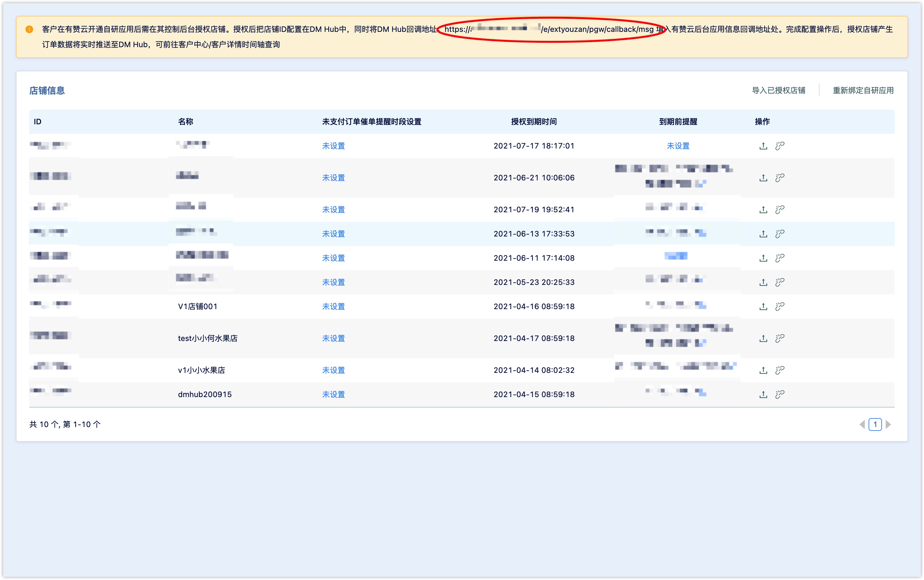Go to previous page with left arrow
924x580 pixels.
[x=862, y=424]
